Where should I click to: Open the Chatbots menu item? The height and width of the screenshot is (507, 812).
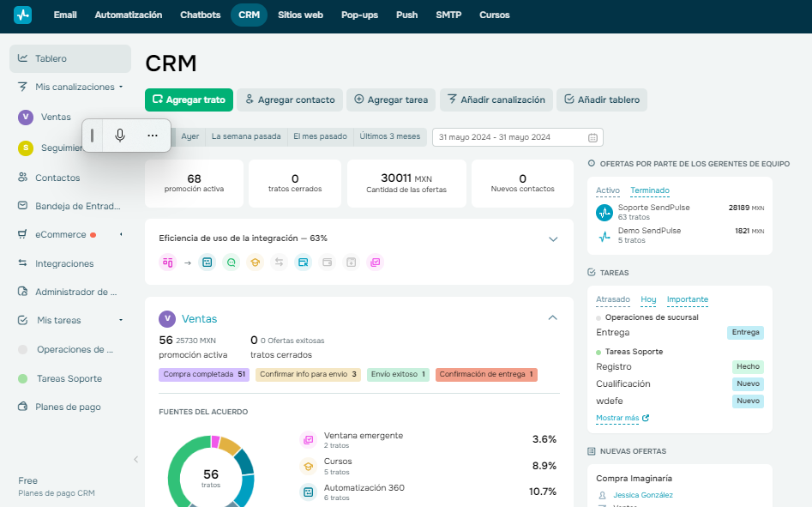pos(200,15)
